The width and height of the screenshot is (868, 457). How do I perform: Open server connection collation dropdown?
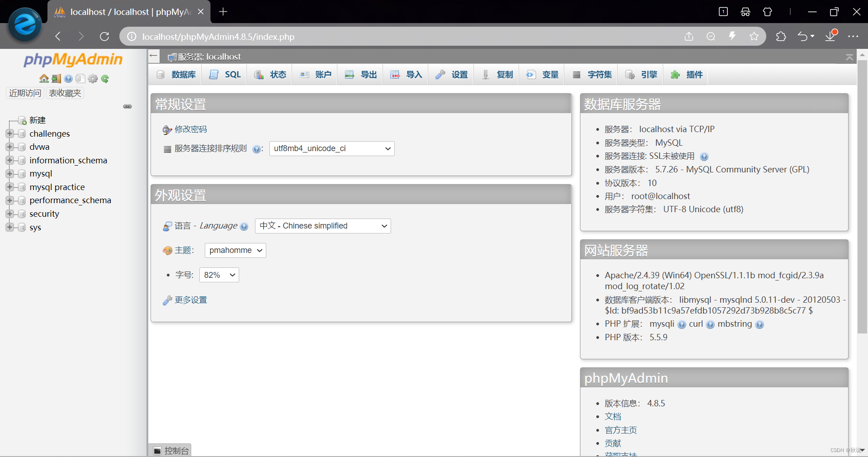[x=332, y=148]
